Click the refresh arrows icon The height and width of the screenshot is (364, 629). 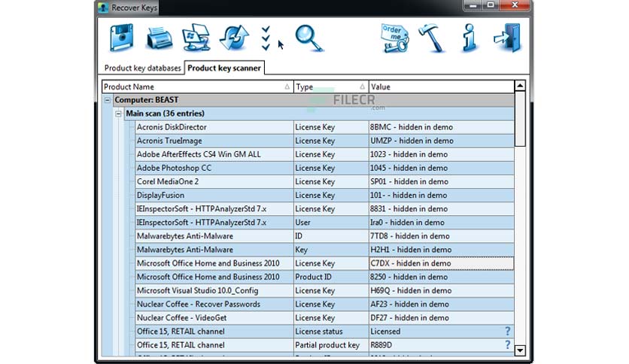click(234, 38)
